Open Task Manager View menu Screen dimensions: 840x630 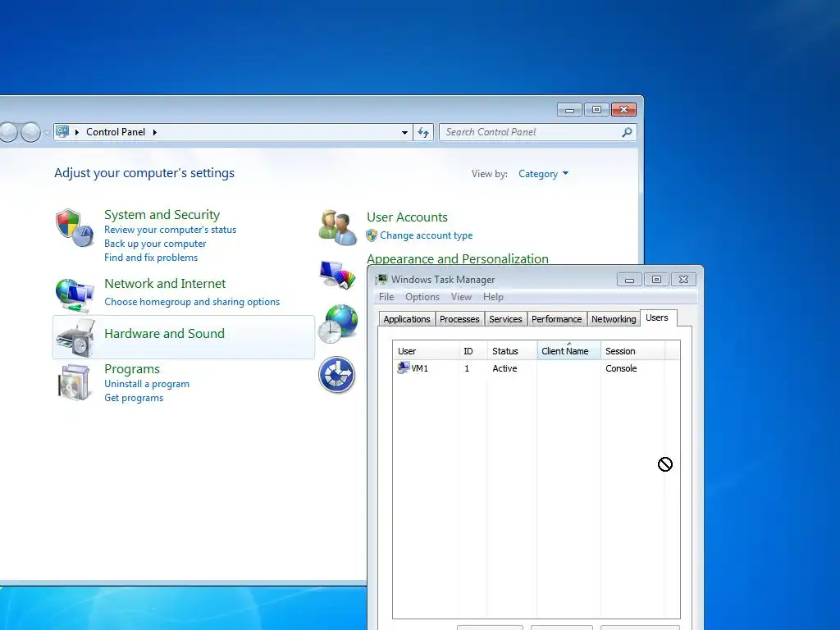tap(461, 297)
